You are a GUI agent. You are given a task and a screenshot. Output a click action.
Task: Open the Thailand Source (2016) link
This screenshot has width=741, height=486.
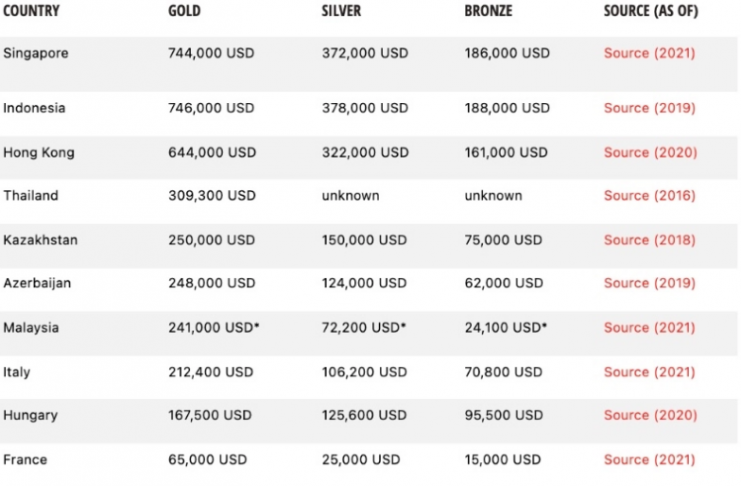[649, 195]
